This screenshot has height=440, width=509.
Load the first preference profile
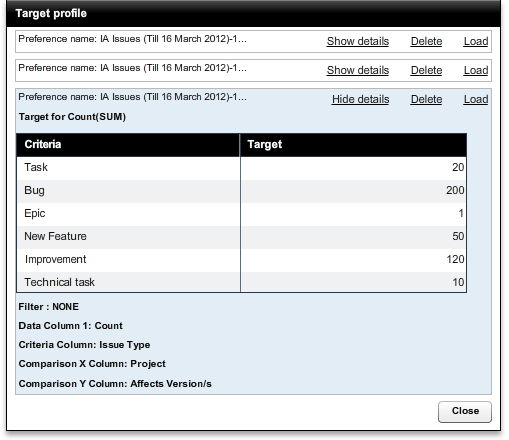(x=476, y=41)
